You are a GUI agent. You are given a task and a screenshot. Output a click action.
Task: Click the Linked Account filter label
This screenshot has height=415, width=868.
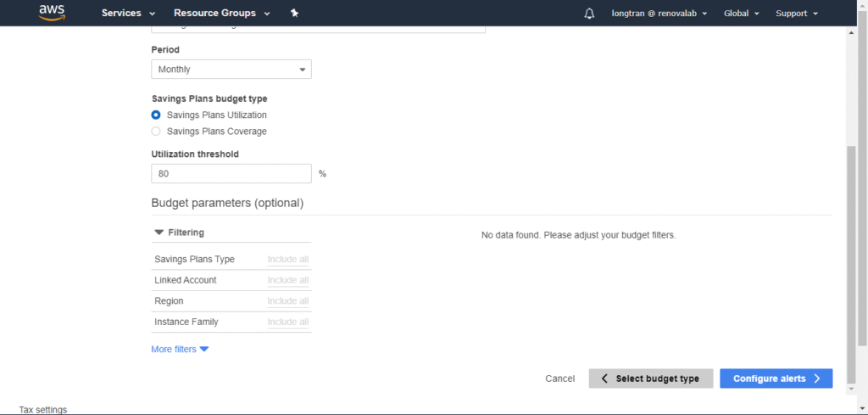point(186,280)
